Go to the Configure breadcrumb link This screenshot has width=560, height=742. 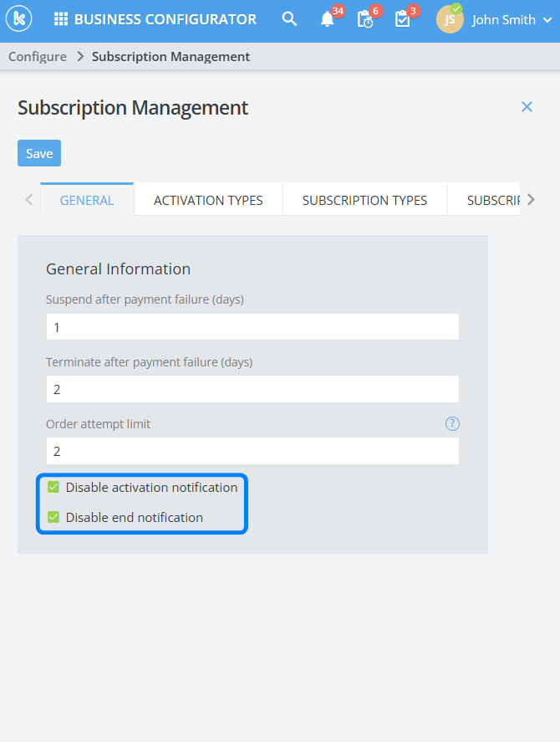click(x=38, y=57)
